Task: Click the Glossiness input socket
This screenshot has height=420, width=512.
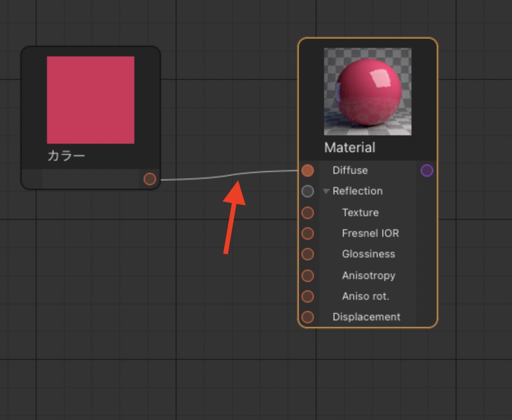Action: [x=307, y=254]
